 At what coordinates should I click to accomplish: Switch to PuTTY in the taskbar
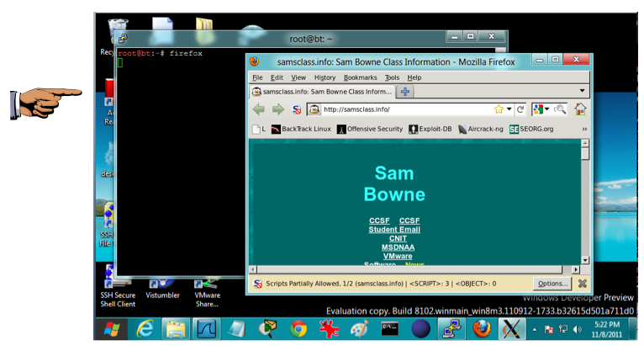pos(451,328)
